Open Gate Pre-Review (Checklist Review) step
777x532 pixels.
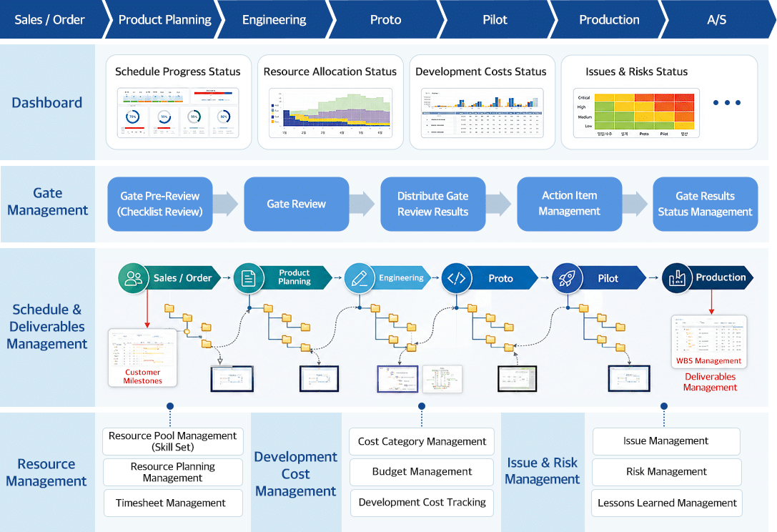[x=160, y=204]
